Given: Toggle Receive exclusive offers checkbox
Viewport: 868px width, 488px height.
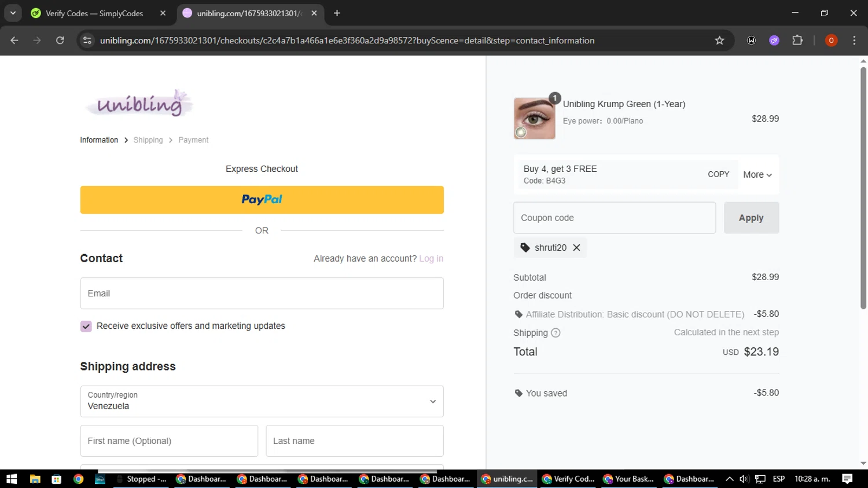Looking at the screenshot, I should tap(86, 326).
